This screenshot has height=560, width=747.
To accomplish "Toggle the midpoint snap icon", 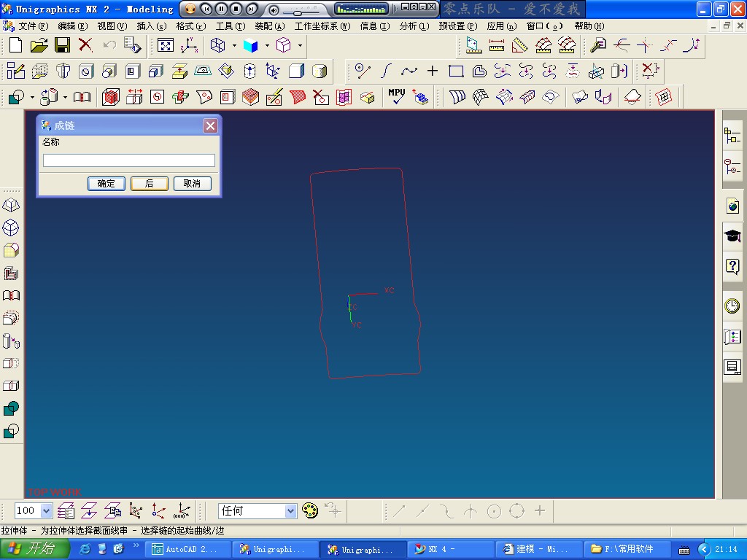I will pyautogui.click(x=422, y=511).
